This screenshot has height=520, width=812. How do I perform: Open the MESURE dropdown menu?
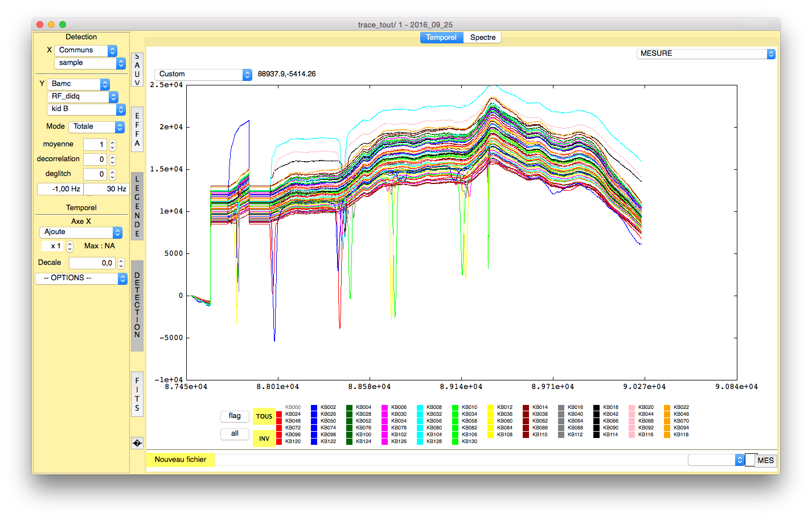pos(706,54)
